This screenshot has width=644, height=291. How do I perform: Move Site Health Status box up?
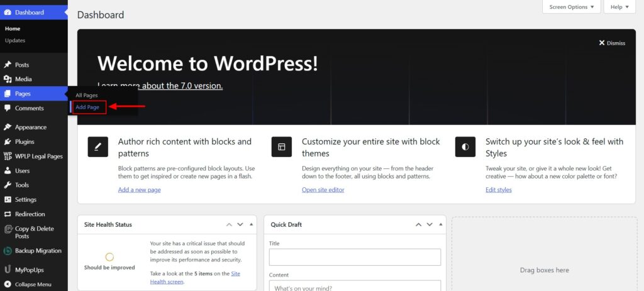[229, 224]
